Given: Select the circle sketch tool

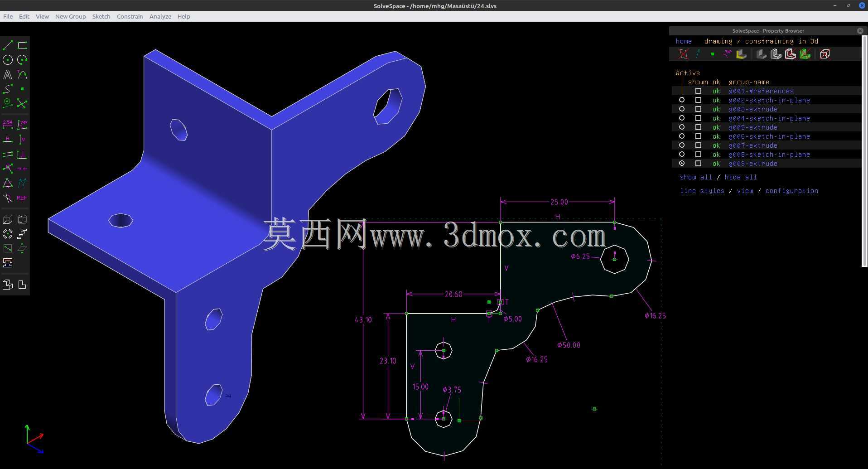Looking at the screenshot, I should (8, 60).
